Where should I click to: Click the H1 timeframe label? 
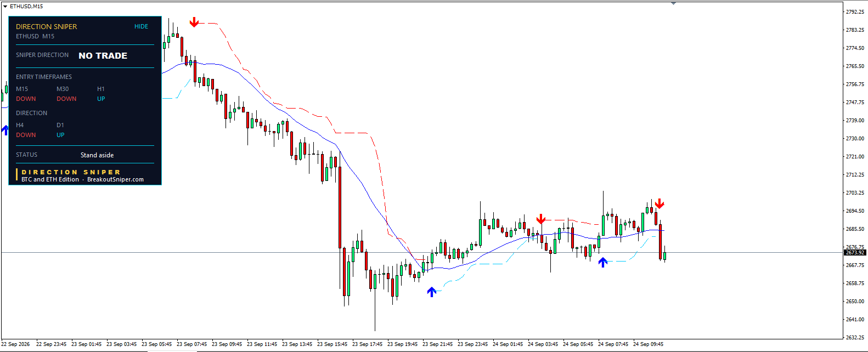click(x=101, y=89)
